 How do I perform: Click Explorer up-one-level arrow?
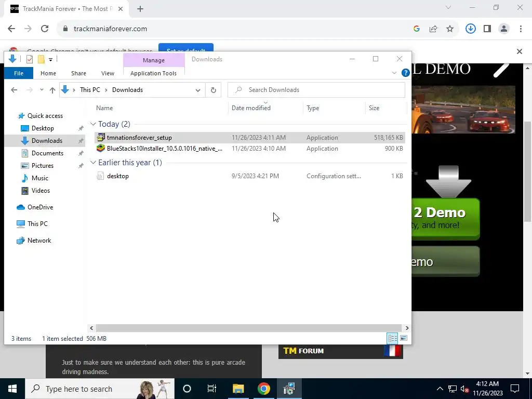tap(52, 90)
